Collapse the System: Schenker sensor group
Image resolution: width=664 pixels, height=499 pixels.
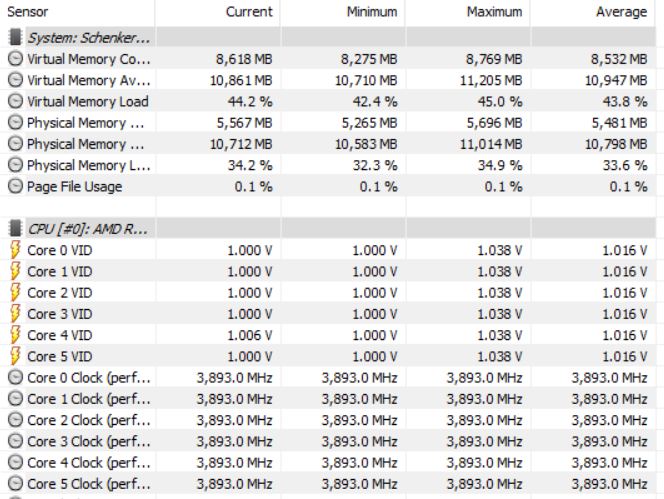[89, 38]
